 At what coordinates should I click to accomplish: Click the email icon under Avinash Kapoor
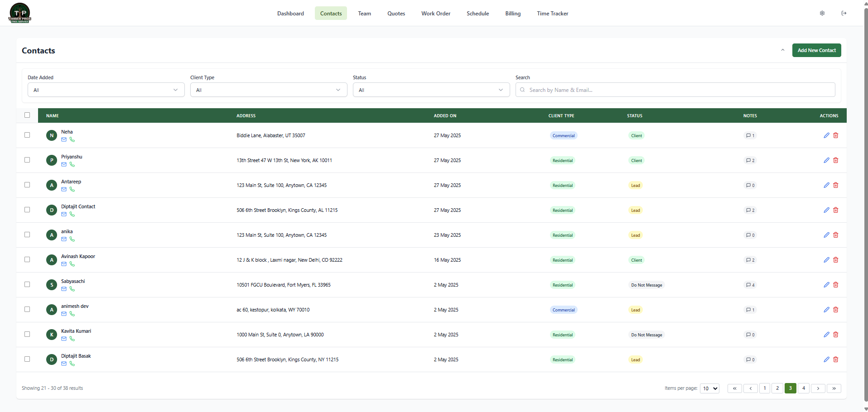(64, 264)
